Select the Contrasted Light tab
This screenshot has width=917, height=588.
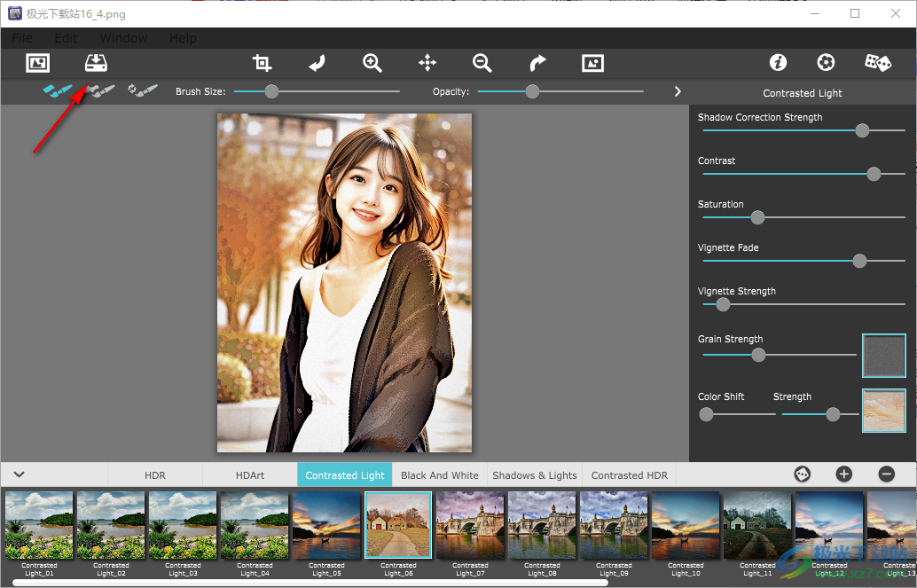(344, 475)
